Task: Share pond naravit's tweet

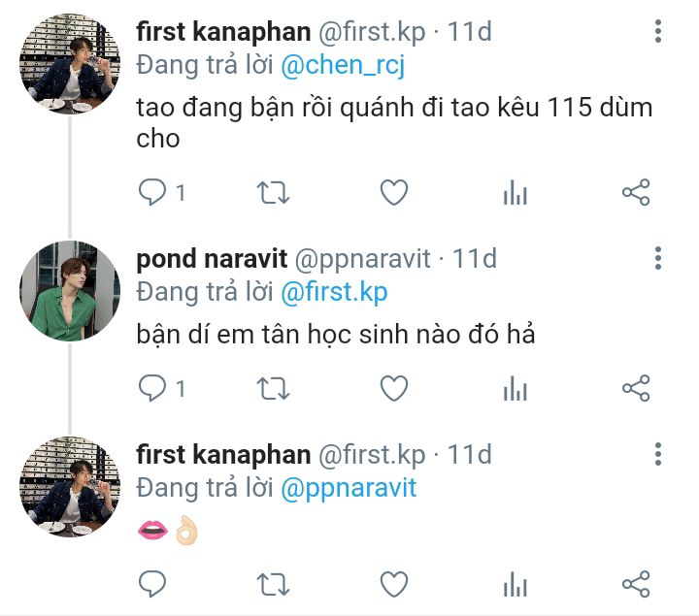Action: point(635,389)
